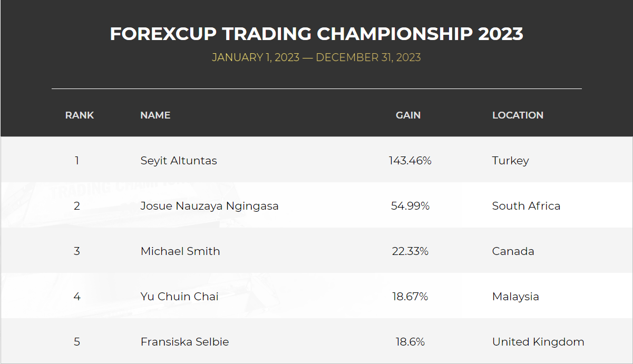Click the South Africa location cell
The image size is (633, 364).
click(x=526, y=206)
